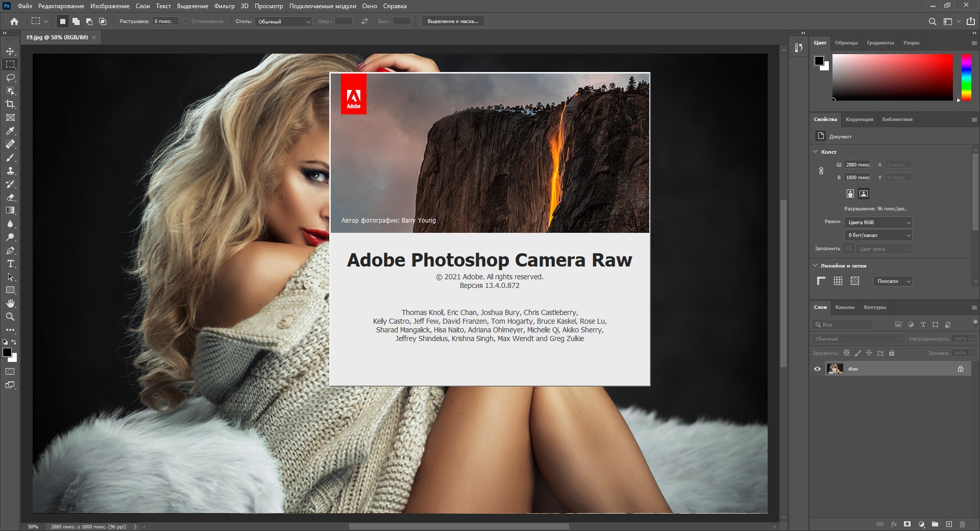Screen dimensions: 980x531
Task: Click the Растушевка input field
Action: pyautogui.click(x=165, y=21)
